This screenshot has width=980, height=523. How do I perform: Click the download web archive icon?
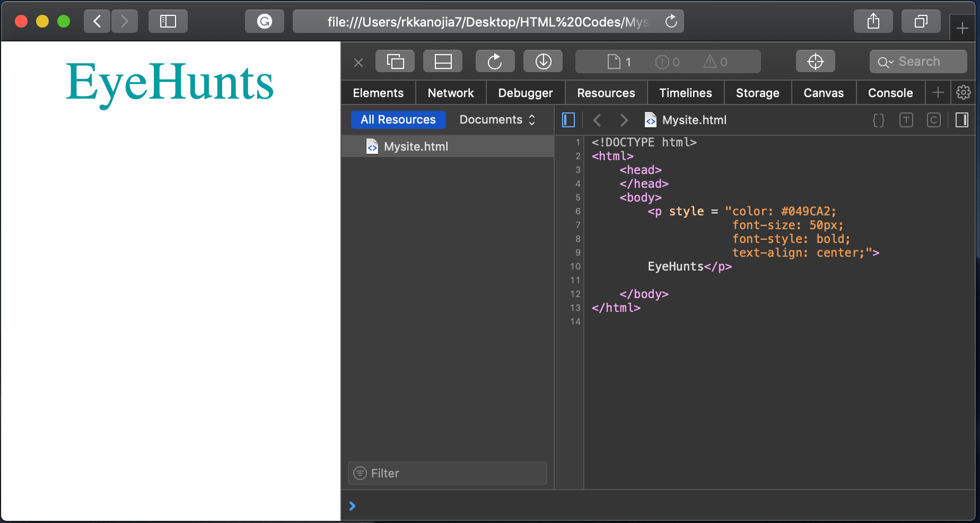[542, 61]
